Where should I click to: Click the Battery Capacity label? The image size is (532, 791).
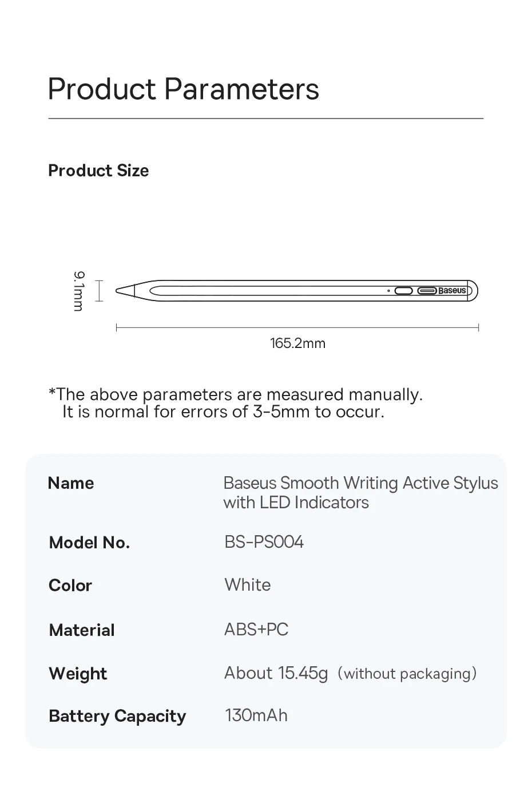[x=117, y=717]
